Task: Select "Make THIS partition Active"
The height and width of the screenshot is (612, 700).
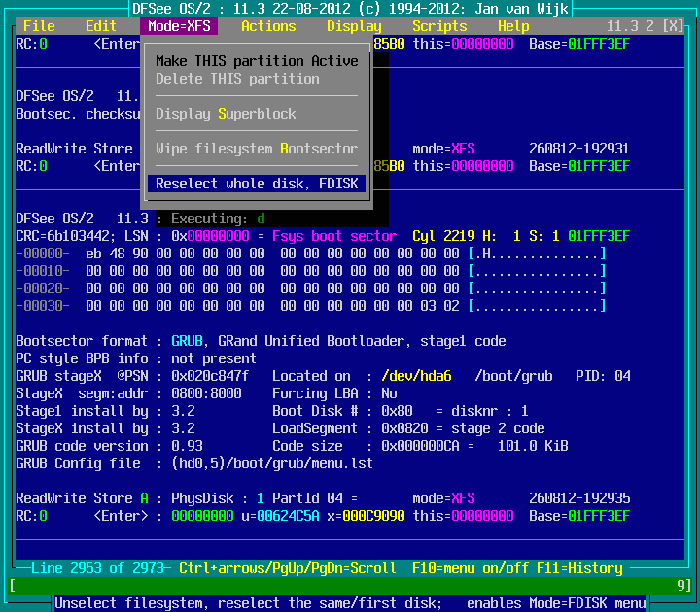Action: [257, 61]
